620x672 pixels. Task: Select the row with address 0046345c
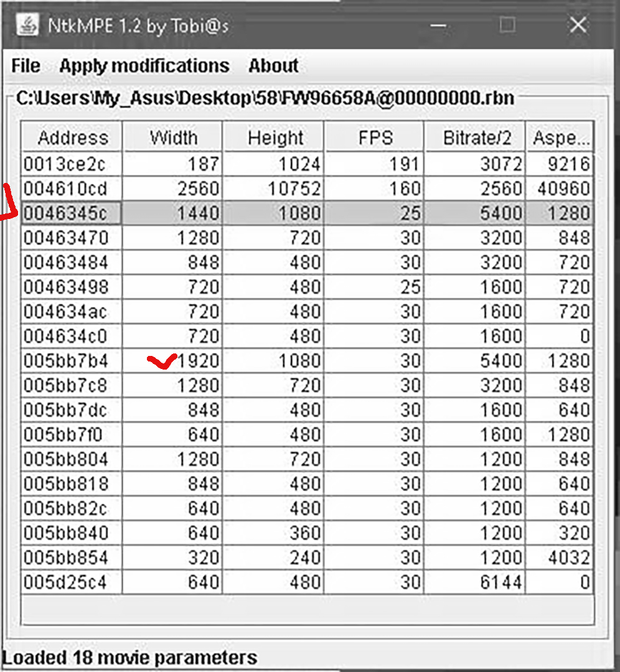tap(72, 213)
